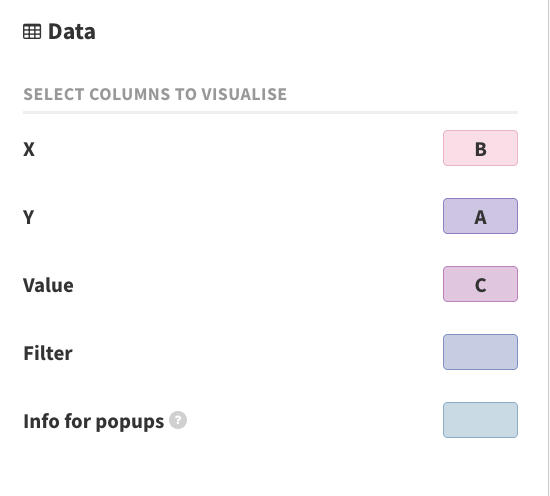The width and height of the screenshot is (550, 496).
Task: Click the Data panel heading text
Action: tap(72, 32)
